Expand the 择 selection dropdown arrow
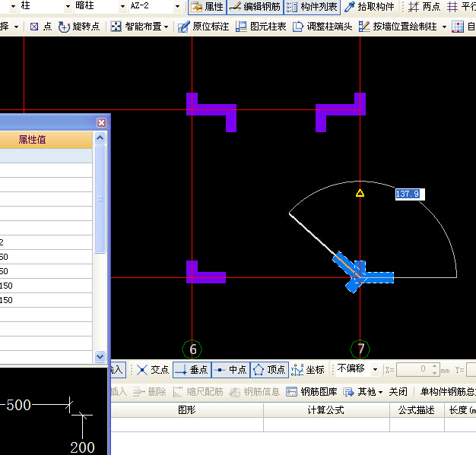Viewport: 476px width, 455px height. 16,27
